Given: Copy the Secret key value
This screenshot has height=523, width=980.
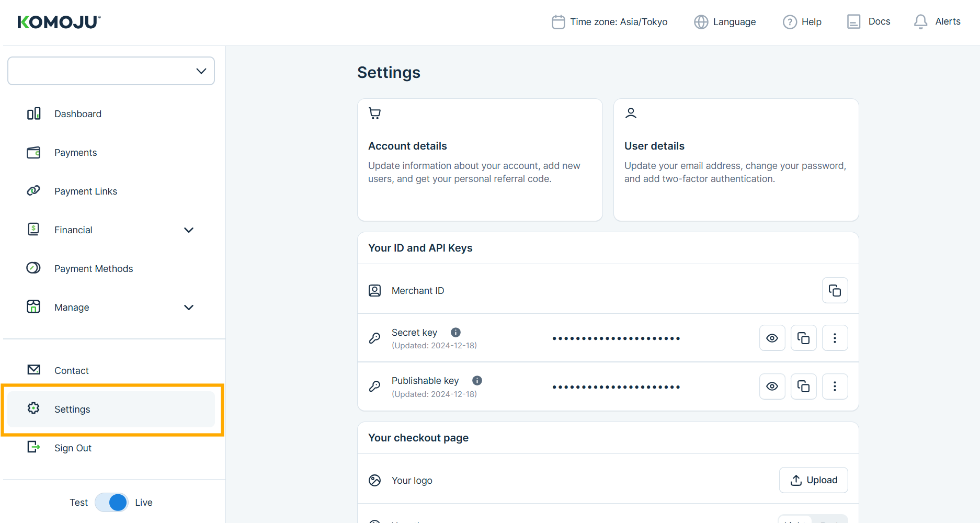Looking at the screenshot, I should (x=803, y=338).
